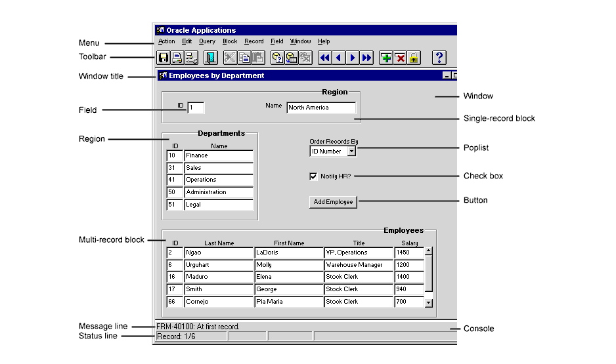The width and height of the screenshot is (616, 364).
Task: Click the Exit door icon
Action: [210, 58]
